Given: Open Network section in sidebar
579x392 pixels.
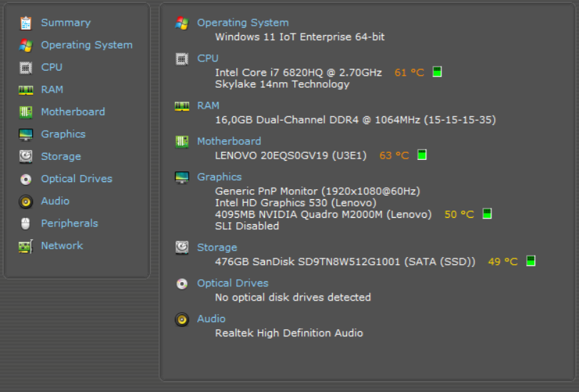Looking at the screenshot, I should coord(62,246).
